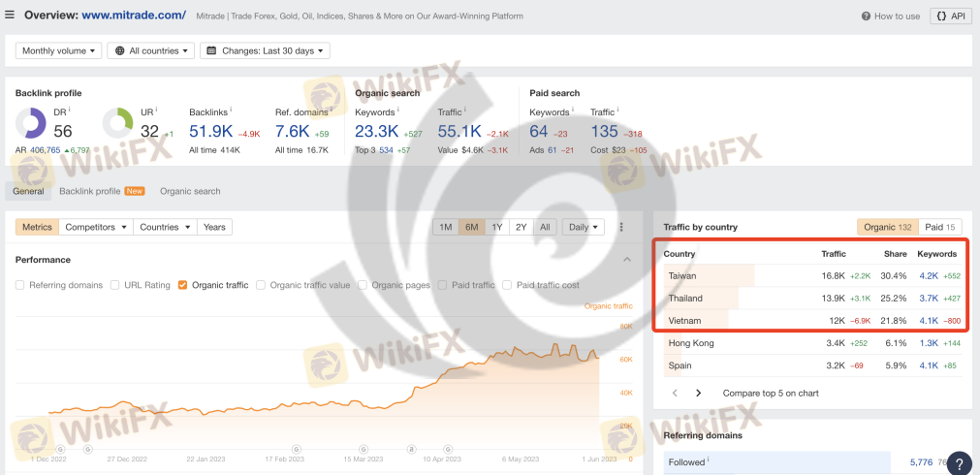Click the 135 paid traffic value

click(604, 131)
